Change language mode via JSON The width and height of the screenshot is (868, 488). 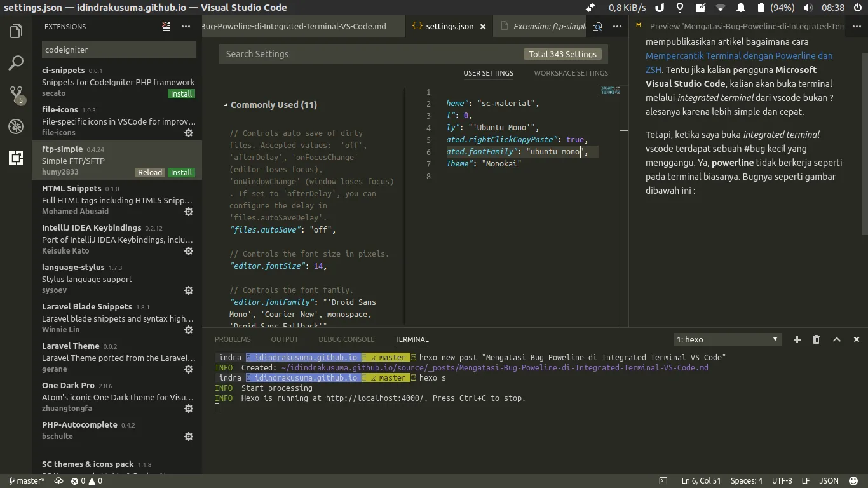pos(829,481)
